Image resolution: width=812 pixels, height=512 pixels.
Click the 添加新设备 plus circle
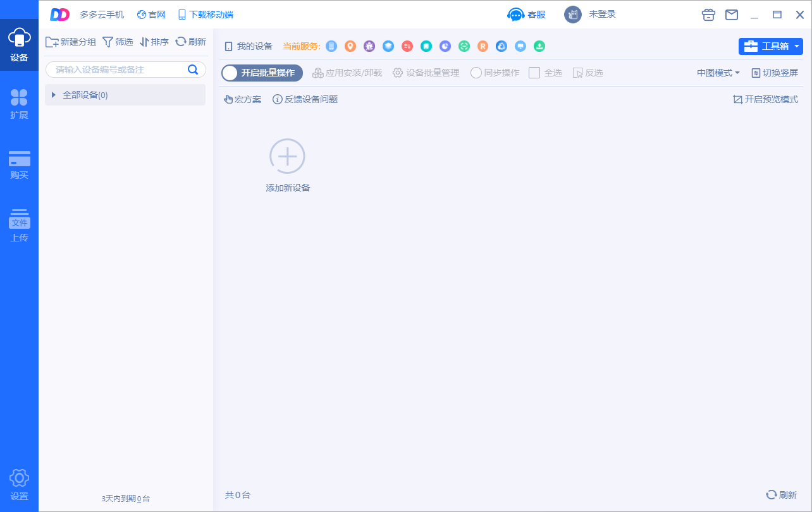288,156
